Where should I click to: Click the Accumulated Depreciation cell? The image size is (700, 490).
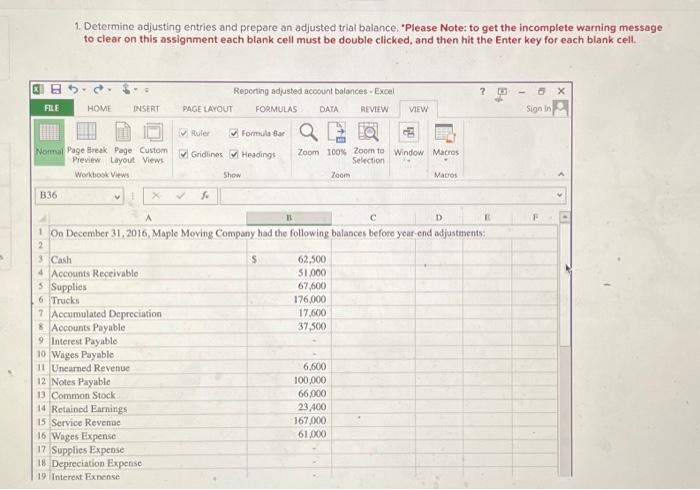(148, 313)
